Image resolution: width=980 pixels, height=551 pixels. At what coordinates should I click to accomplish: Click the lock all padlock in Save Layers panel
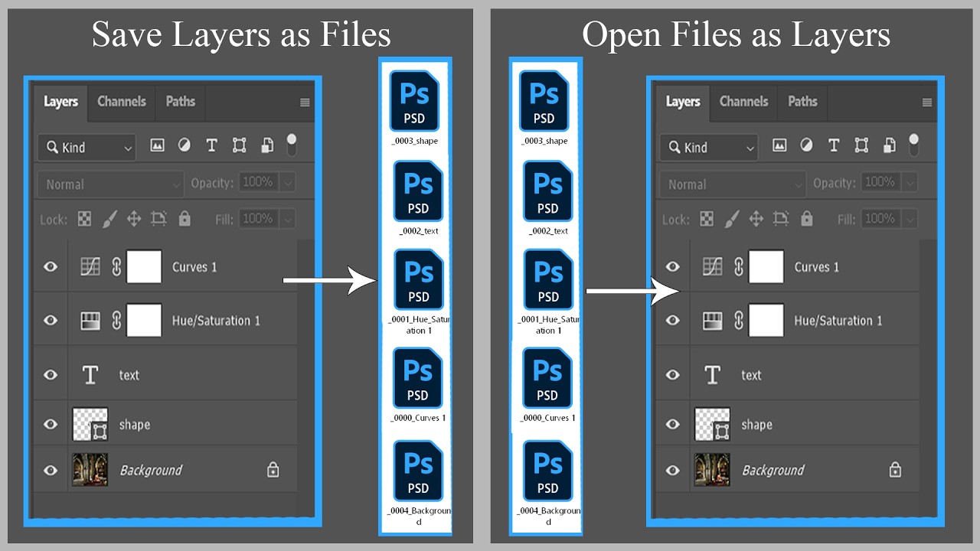185,219
